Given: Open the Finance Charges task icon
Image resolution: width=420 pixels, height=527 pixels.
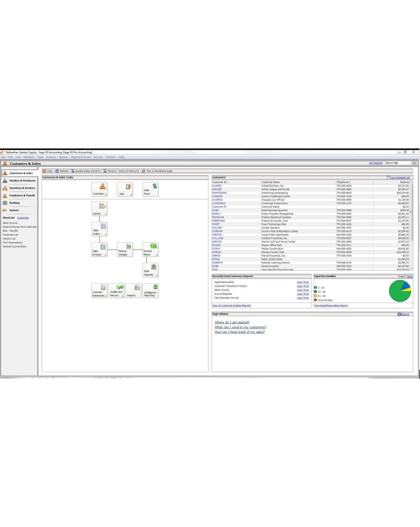Looking at the screenshot, I should coord(125,249).
